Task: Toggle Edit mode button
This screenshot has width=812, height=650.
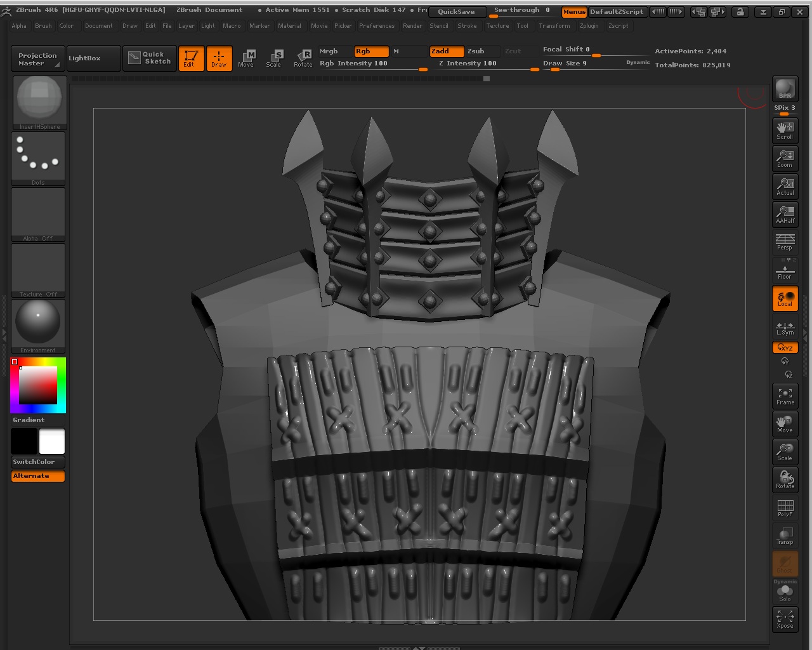Action: pyautogui.click(x=191, y=58)
